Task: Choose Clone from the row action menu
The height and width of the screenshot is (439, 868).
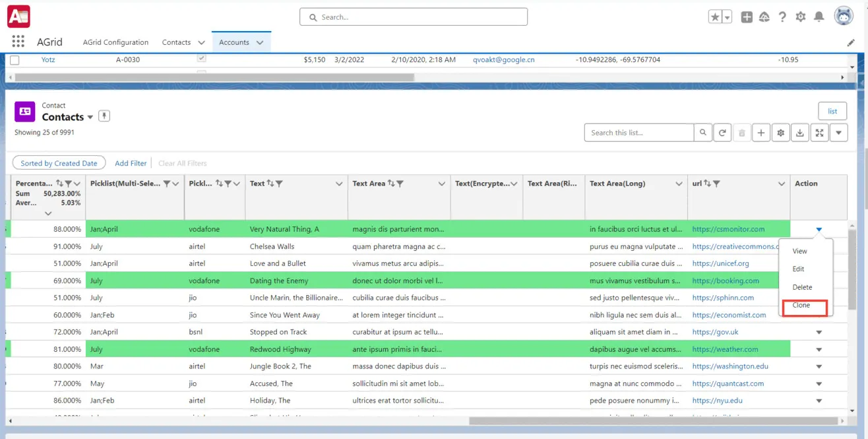Action: point(802,306)
